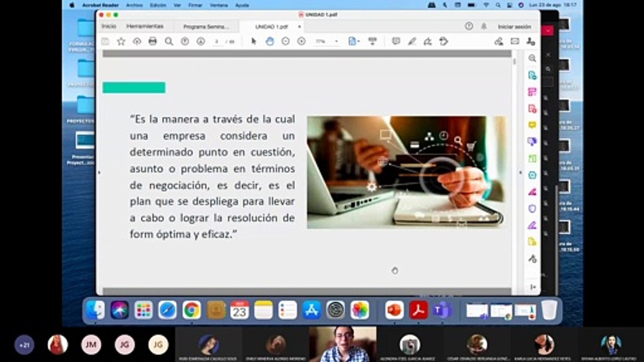Click the print icon in Acrobat toolbar
This screenshot has height=362, width=644.
click(152, 41)
